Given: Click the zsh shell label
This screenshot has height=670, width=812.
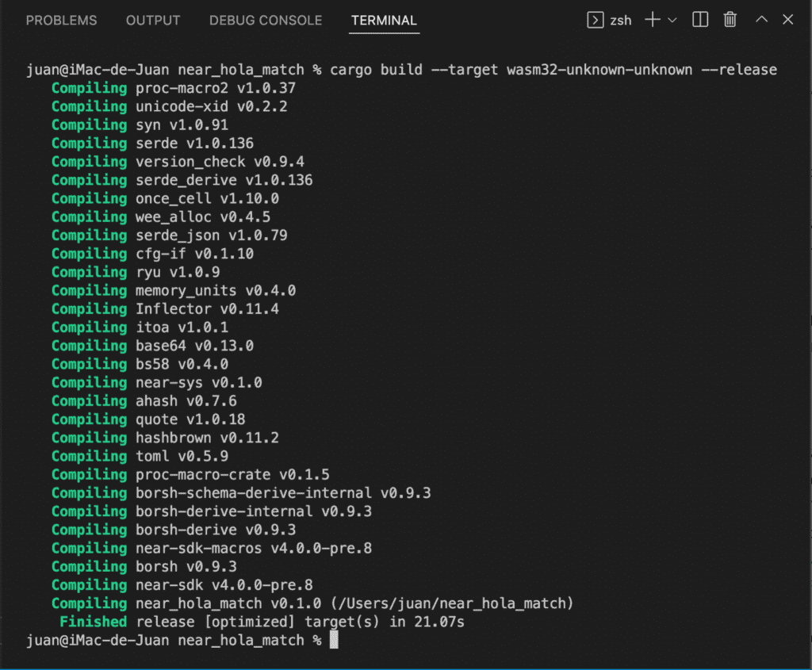Looking at the screenshot, I should pyautogui.click(x=620, y=21).
